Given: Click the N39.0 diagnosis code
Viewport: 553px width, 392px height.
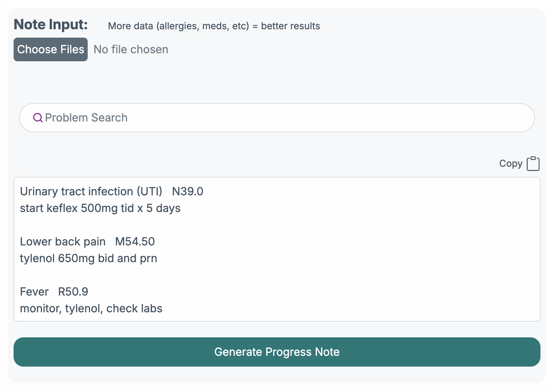Looking at the screenshot, I should point(188,191).
